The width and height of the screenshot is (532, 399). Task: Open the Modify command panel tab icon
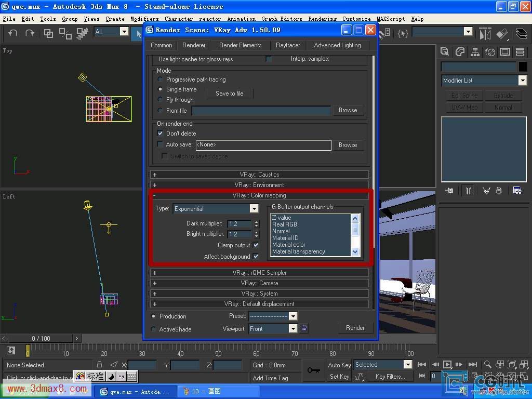tap(460, 52)
